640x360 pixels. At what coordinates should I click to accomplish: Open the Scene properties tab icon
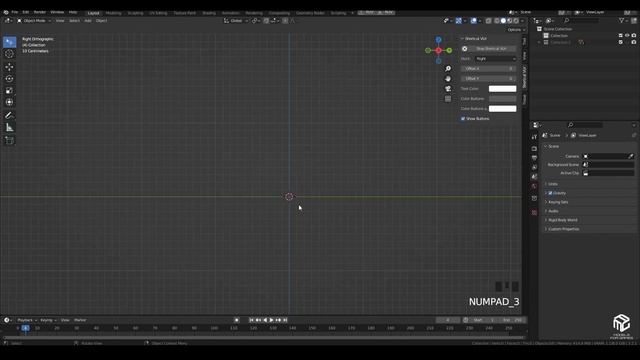[x=534, y=177]
